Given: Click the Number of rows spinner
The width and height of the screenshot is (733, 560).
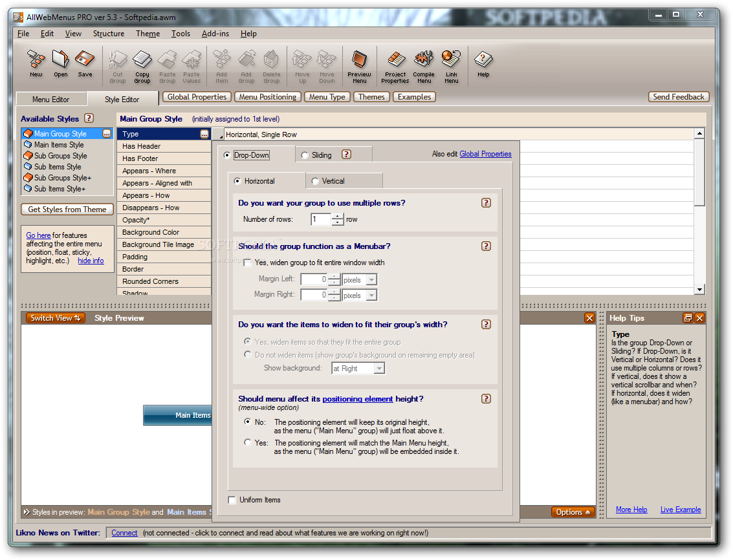Looking at the screenshot, I should [338, 219].
